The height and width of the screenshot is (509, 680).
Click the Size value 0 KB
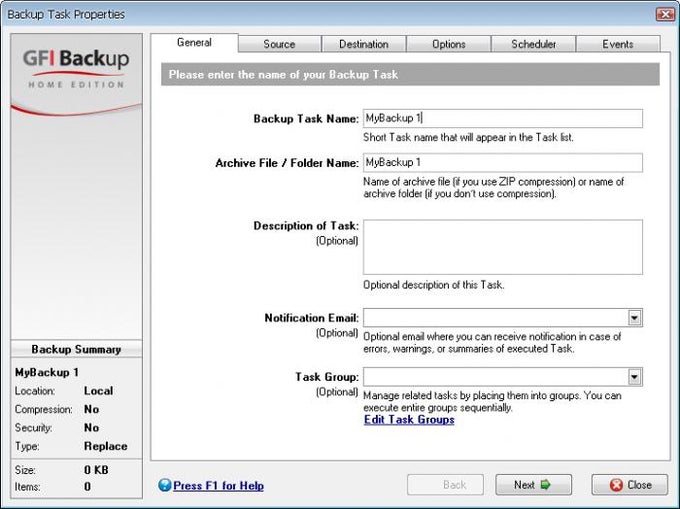(x=96, y=470)
